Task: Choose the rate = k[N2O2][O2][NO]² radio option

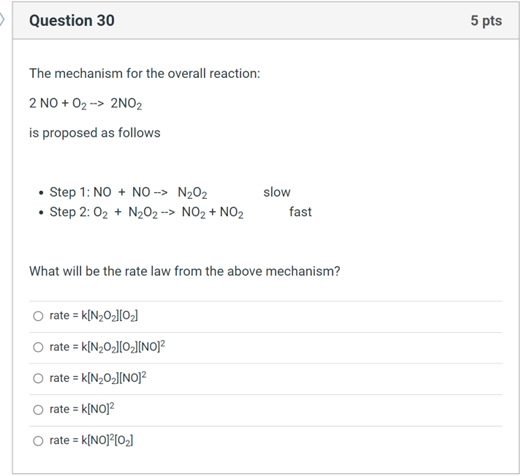Action: point(38,347)
